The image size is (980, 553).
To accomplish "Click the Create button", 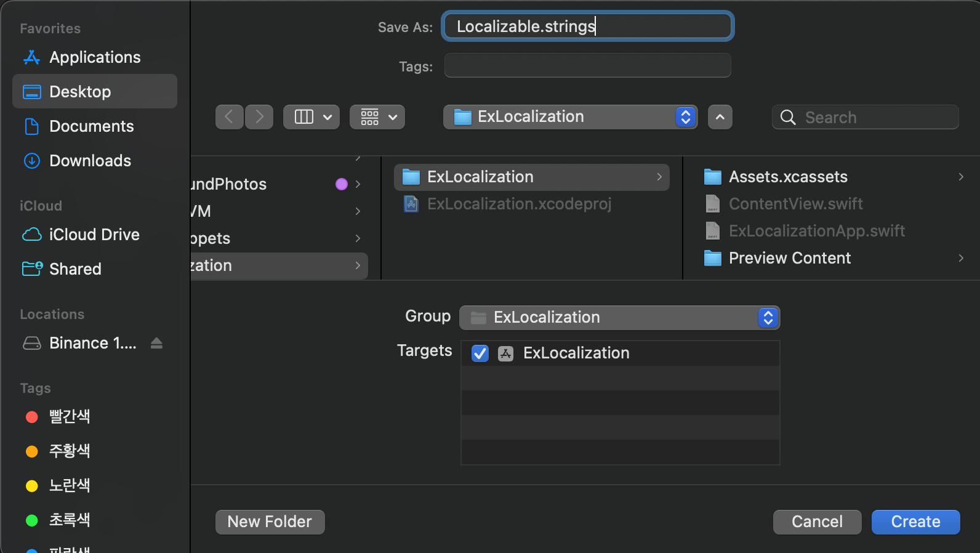I will (x=915, y=522).
